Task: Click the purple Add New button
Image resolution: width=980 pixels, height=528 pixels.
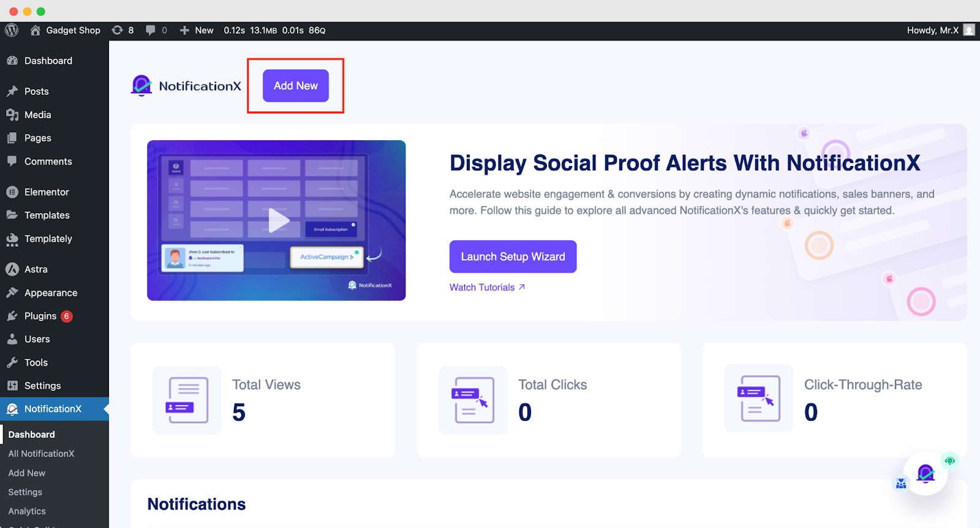Action: click(296, 86)
